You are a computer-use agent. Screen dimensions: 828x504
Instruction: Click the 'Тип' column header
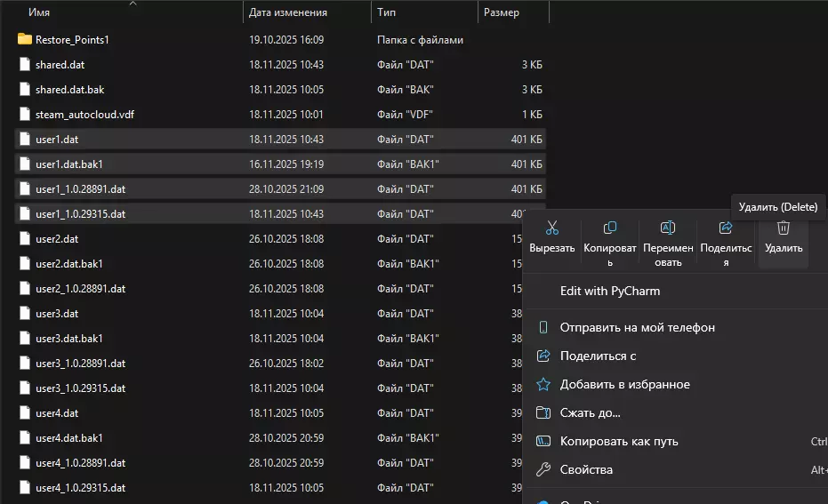tap(387, 12)
